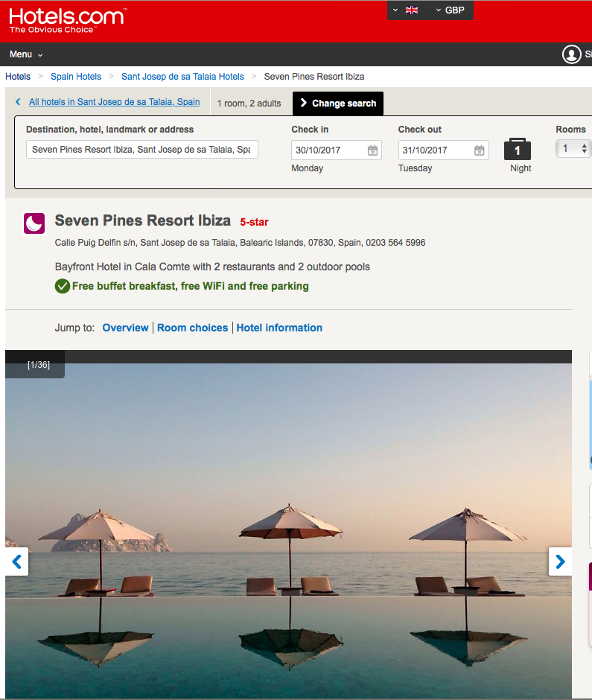Click the purple hotel moon badge icon
The width and height of the screenshot is (592, 700).
click(x=34, y=223)
